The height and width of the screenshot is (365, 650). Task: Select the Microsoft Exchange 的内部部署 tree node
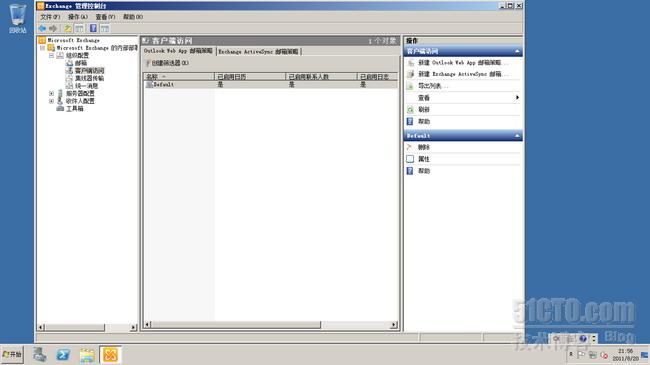pos(97,48)
